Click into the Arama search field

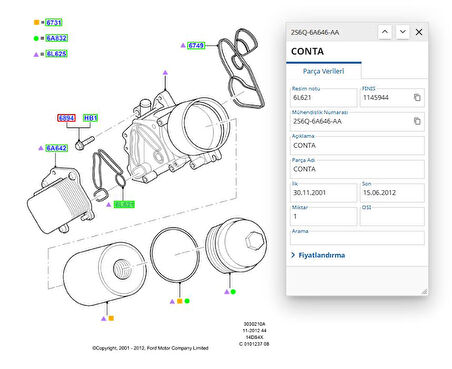(x=357, y=238)
